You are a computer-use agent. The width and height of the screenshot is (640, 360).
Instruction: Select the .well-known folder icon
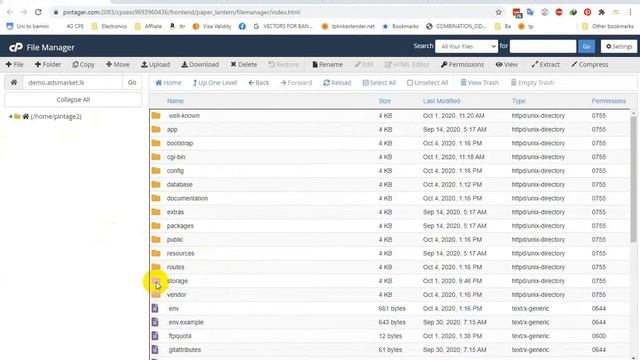click(x=156, y=116)
